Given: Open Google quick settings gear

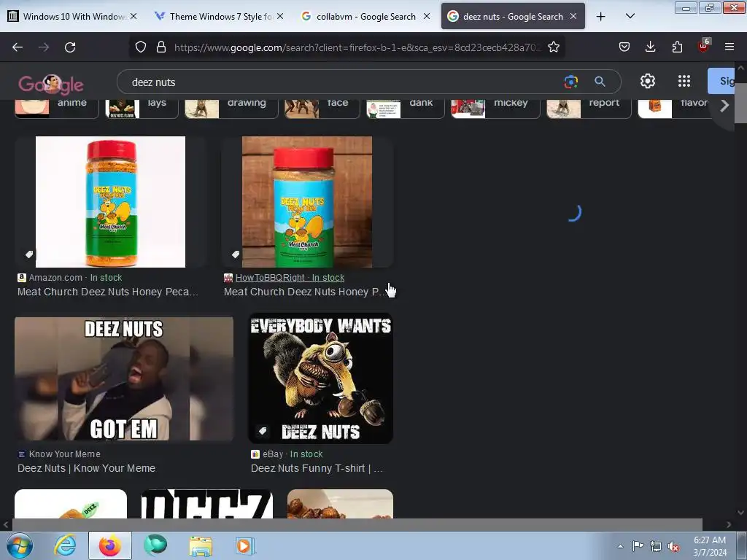Looking at the screenshot, I should 648,81.
